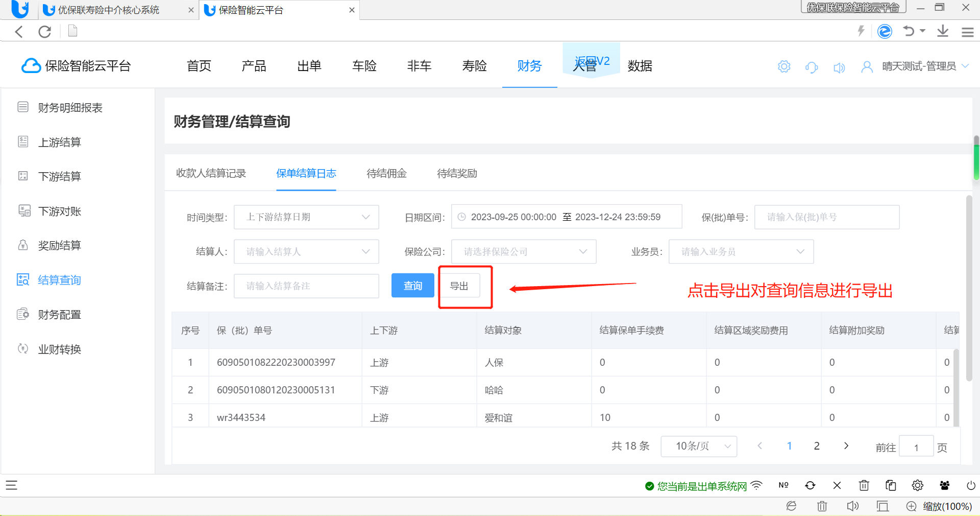Open the settings gear in the header
The width and height of the screenshot is (980, 516).
click(784, 66)
